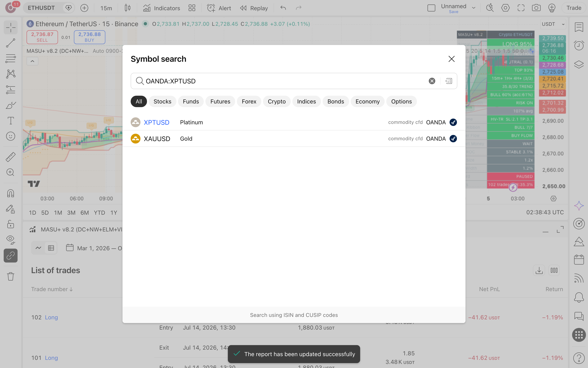Clear the symbol search text field

[432, 81]
